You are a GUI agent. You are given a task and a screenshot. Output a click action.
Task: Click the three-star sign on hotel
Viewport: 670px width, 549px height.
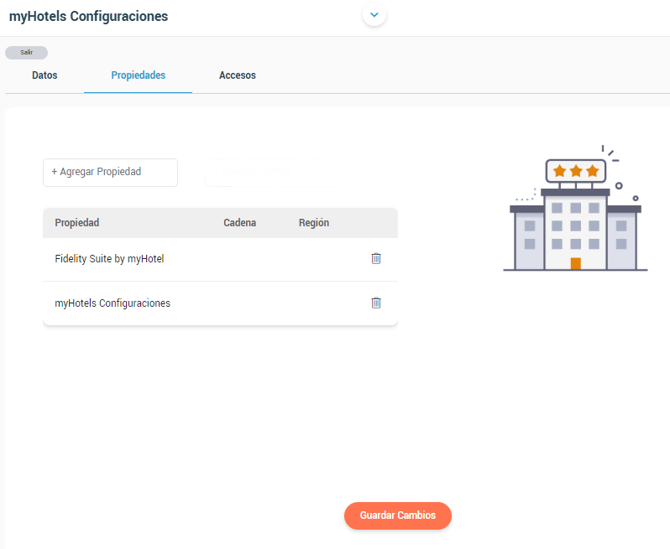coord(576,171)
